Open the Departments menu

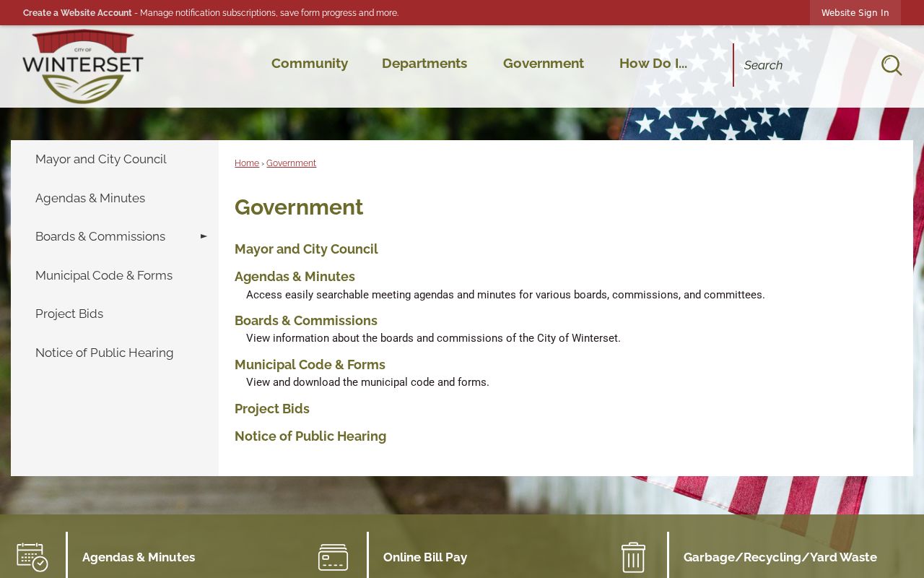[x=424, y=64]
